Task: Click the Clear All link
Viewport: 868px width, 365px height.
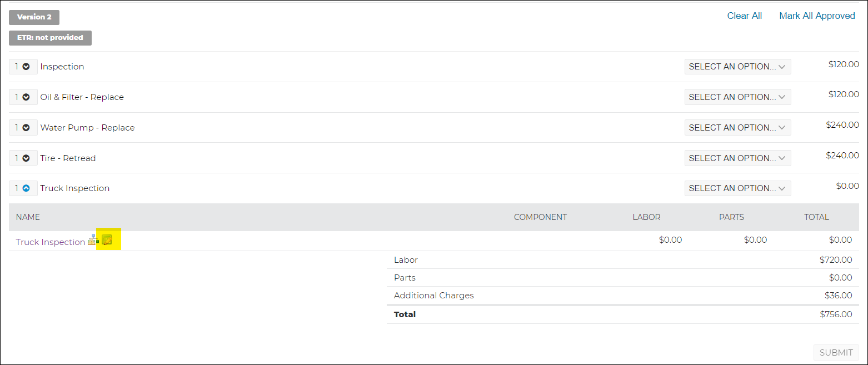Action: click(745, 16)
